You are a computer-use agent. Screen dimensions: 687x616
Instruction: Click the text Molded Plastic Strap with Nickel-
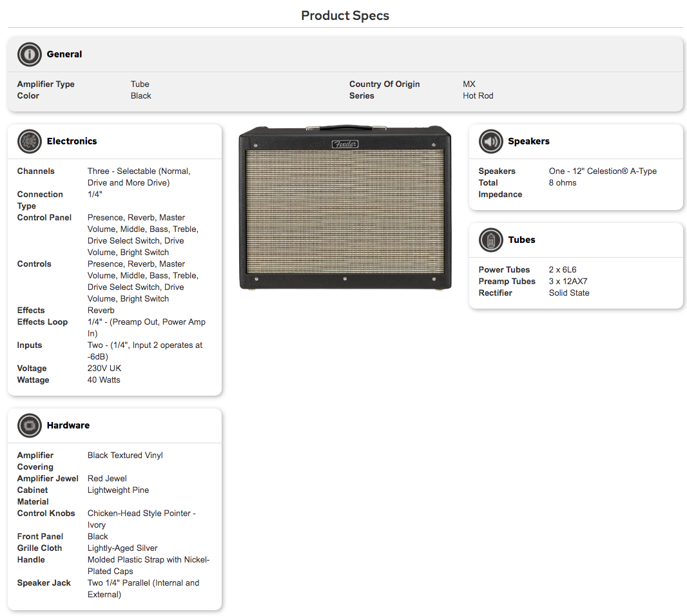tap(148, 560)
